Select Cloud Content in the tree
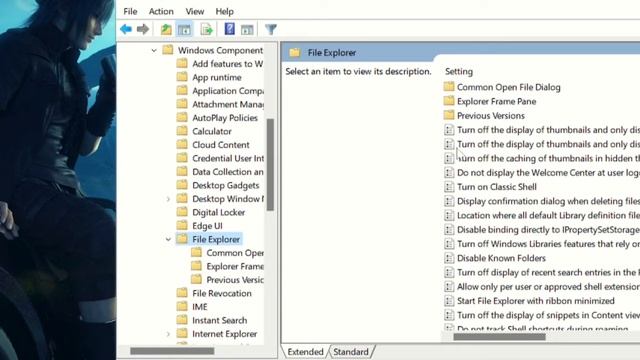Viewport: 640px width, 360px height. click(213, 144)
